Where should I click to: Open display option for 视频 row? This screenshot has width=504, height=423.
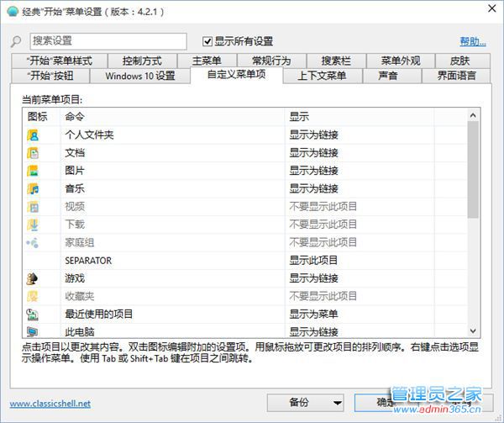[323, 207]
